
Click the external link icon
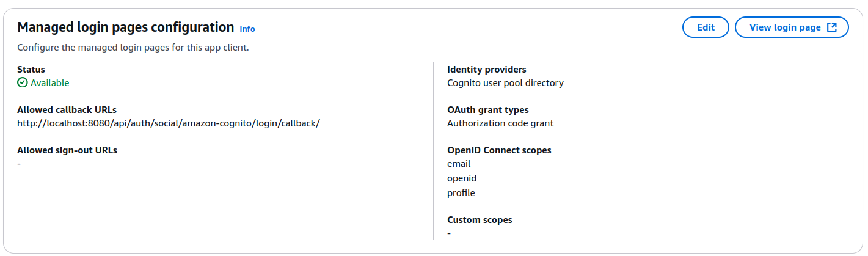[831, 27]
